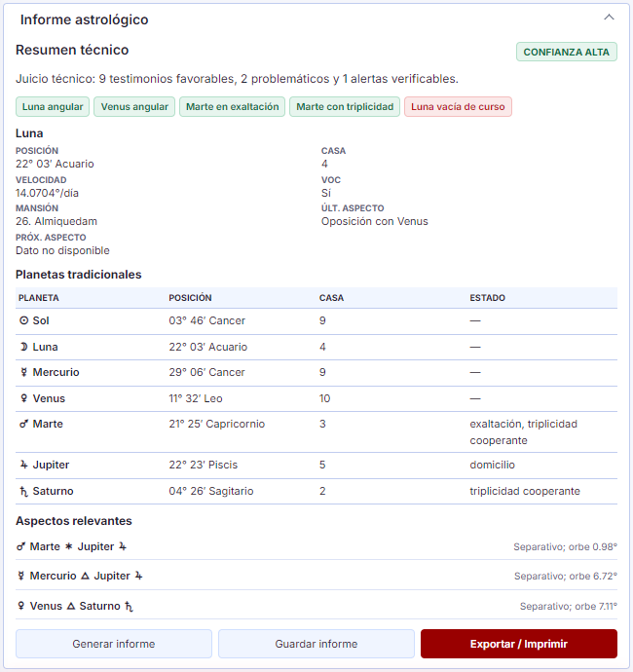
Task: Click Saturno glyph ending Venus-Saturno aspect row
Action: (129, 607)
